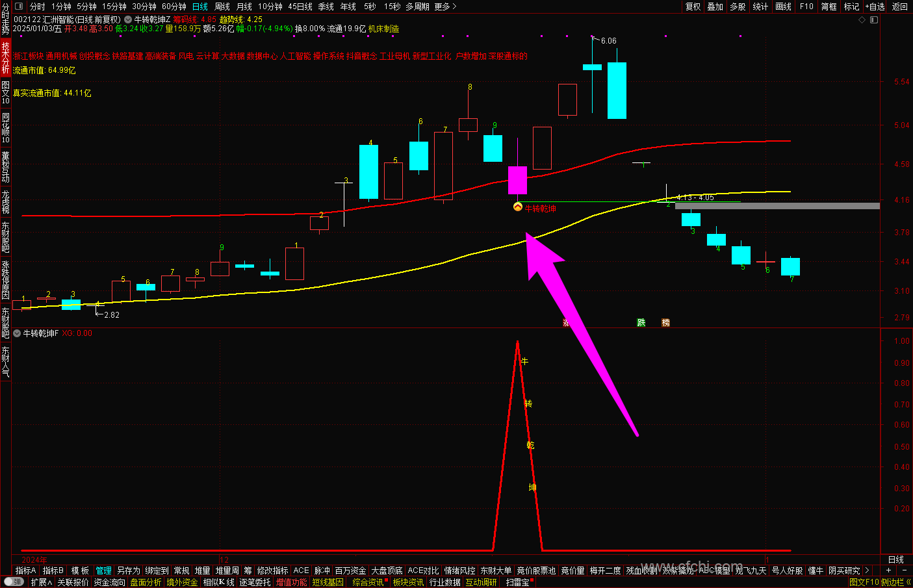913x588 pixels.
Task: Open 多周期 multi-period selector
Action: pyautogui.click(x=417, y=6)
